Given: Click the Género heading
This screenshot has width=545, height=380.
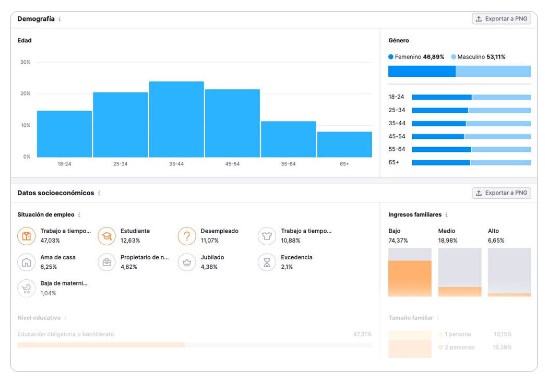Looking at the screenshot, I should point(399,40).
